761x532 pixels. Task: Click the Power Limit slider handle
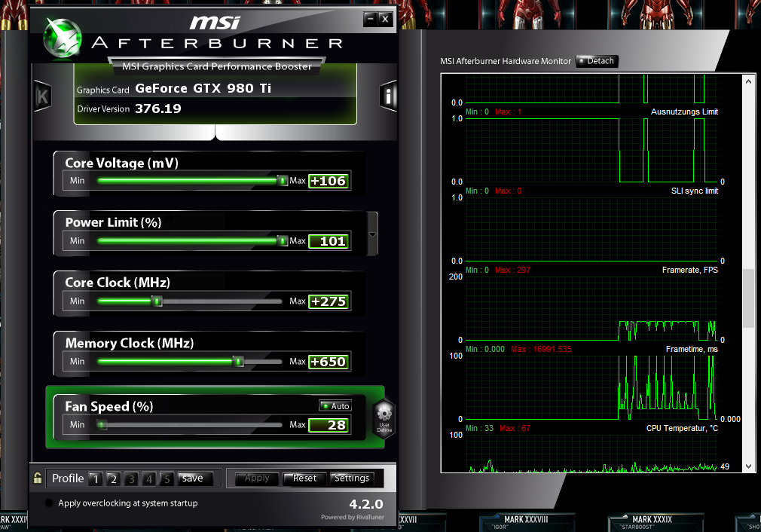282,241
